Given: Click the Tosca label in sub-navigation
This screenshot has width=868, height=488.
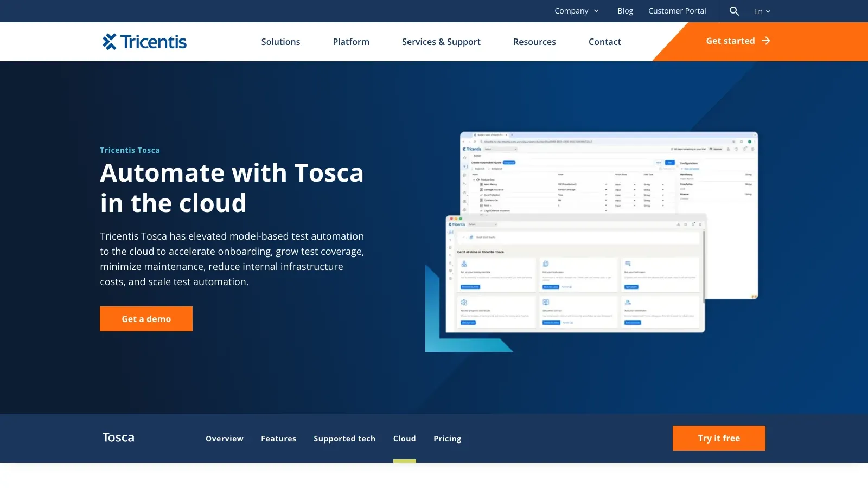Looking at the screenshot, I should (118, 438).
